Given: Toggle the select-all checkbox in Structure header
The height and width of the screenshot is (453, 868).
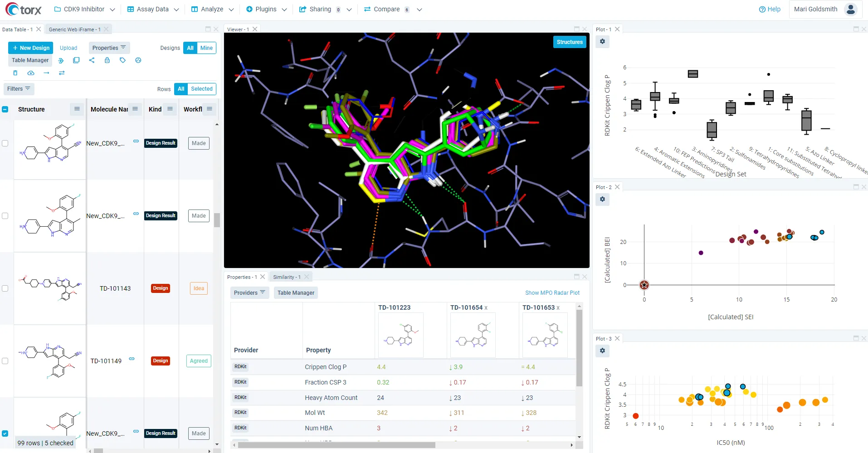Looking at the screenshot, I should (x=5, y=109).
